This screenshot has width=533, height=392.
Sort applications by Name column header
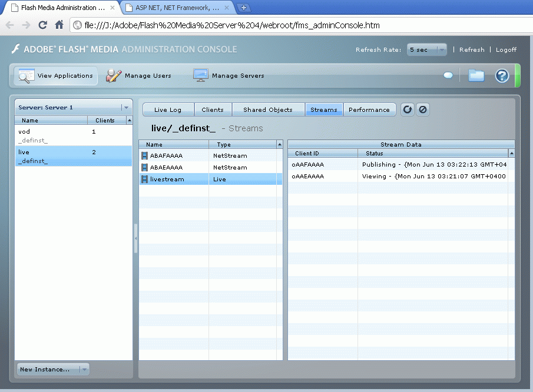51,120
